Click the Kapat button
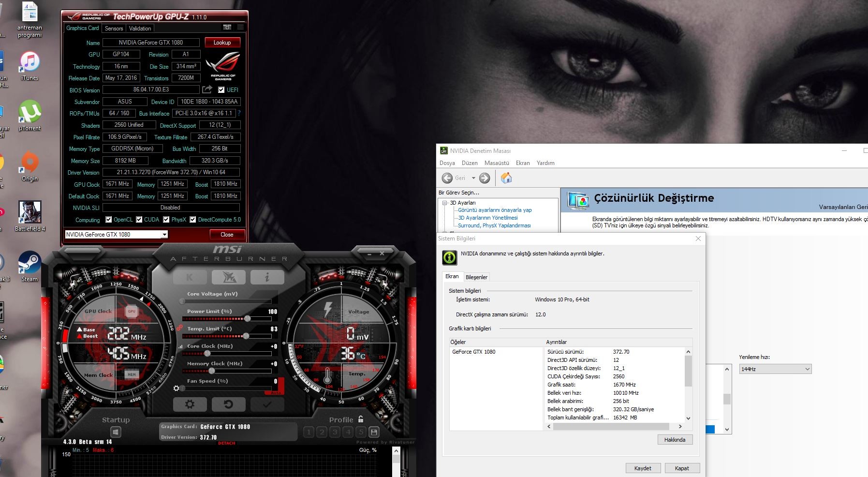868x477 pixels. point(682,468)
